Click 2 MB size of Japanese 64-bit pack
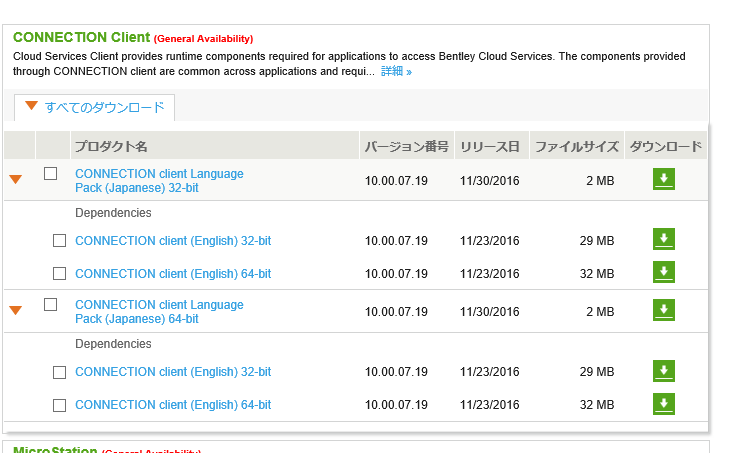Image resolution: width=729 pixels, height=453 pixels. tap(600, 312)
